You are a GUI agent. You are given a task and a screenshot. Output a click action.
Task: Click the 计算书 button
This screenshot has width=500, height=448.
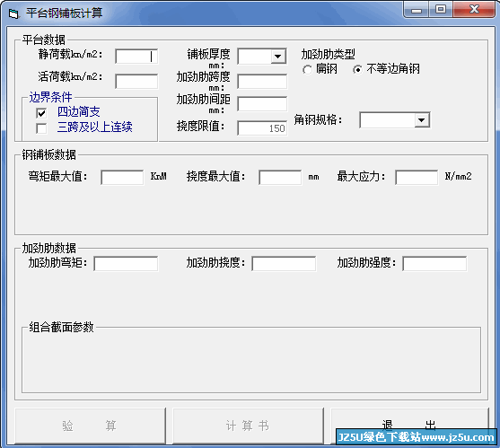click(x=248, y=426)
